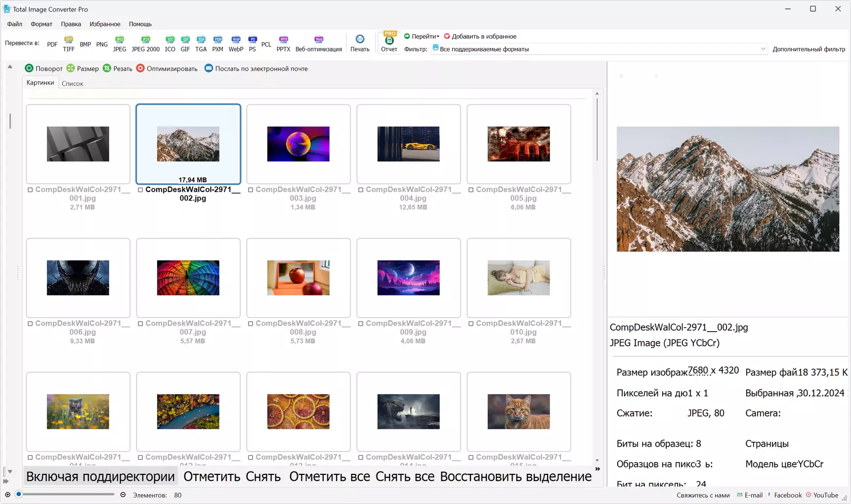Image resolution: width=851 pixels, height=504 pixels.
Task: Click the Снять button
Action: 263,476
